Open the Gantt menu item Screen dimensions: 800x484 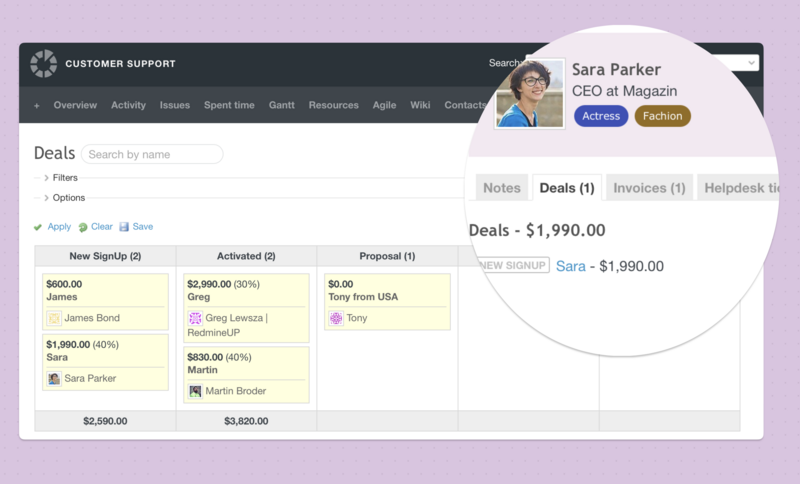click(x=281, y=105)
